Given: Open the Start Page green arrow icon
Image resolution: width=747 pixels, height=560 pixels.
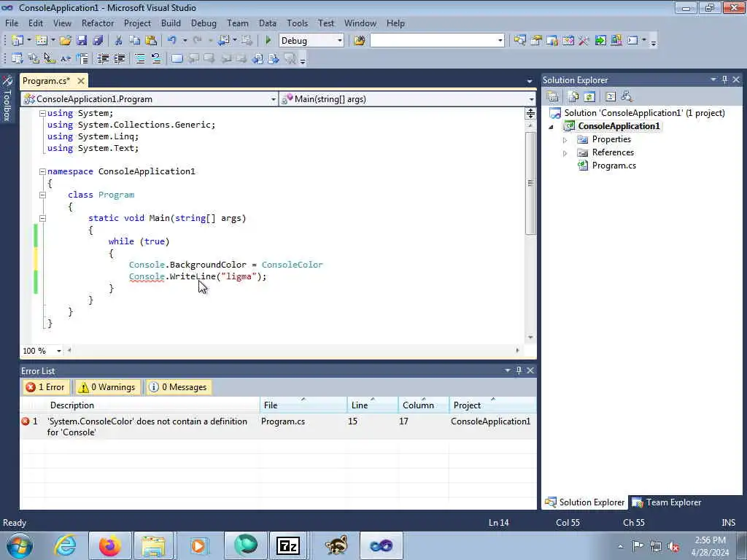Looking at the screenshot, I should [600, 41].
